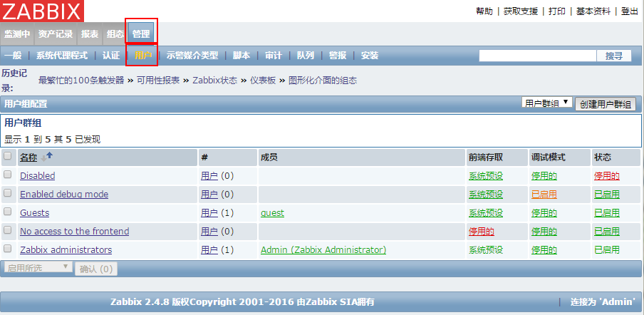
Task: Open the Enabled debug mode group
Action: tap(64, 195)
